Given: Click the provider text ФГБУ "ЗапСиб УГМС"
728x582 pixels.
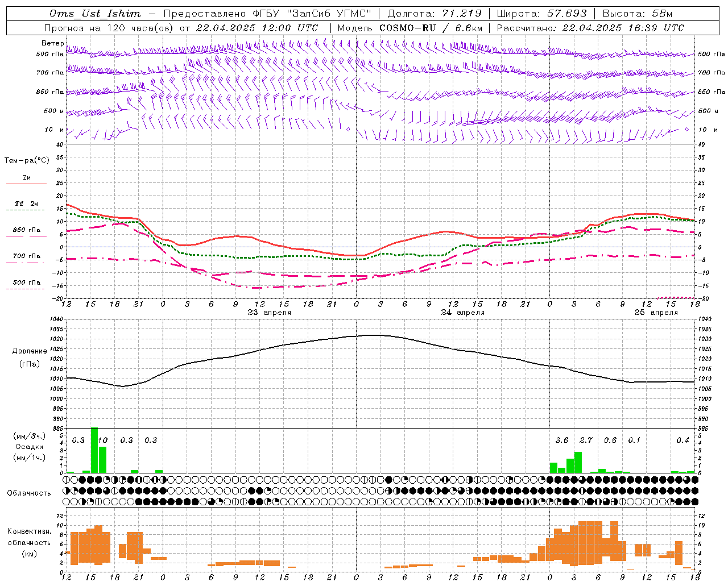Looking at the screenshot, I should 311,14.
